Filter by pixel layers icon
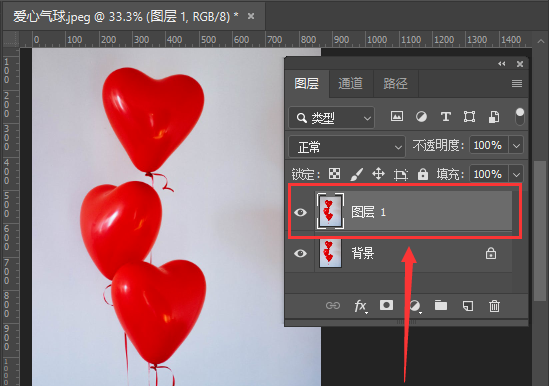The height and width of the screenshot is (386, 549). click(x=397, y=116)
